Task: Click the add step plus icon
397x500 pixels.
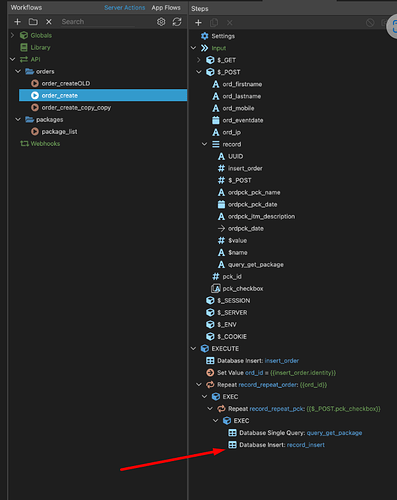Action: (198, 23)
